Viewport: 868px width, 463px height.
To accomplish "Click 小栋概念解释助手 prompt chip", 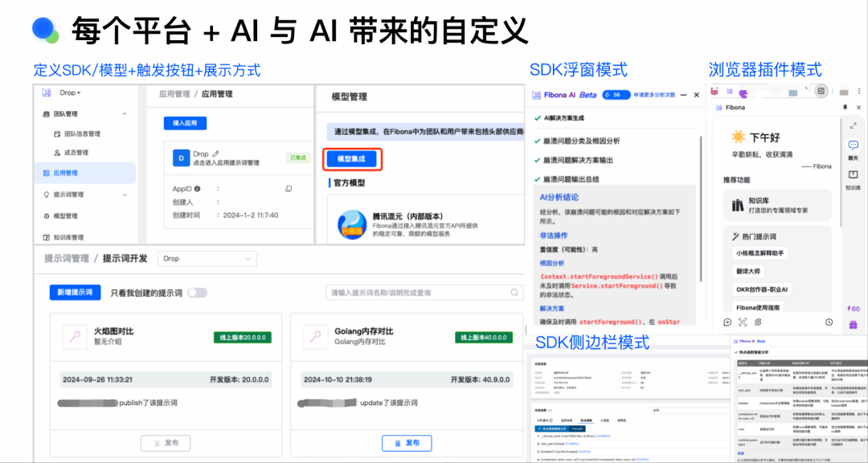I will point(760,252).
